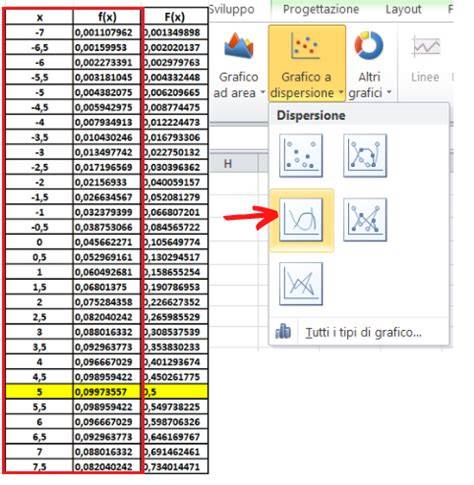This screenshot has width=474, height=485.
Task: Open Tutti i tipi di grafico dialog
Action: [364, 332]
